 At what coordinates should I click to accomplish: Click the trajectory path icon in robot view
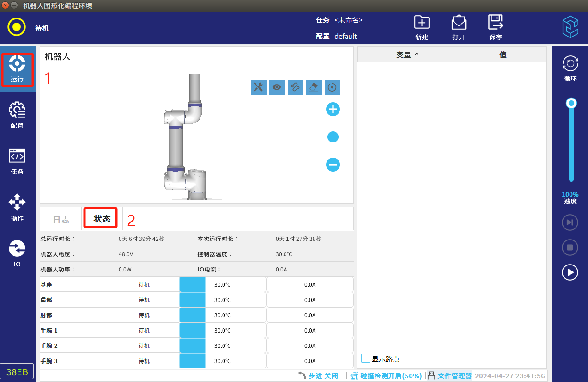[296, 87]
